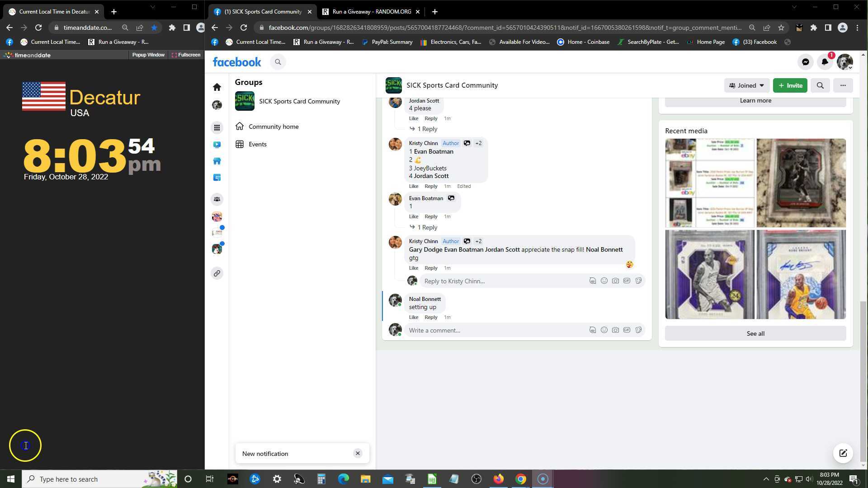Click See all under Recent media
Screen dimensions: 868x488
point(755,333)
